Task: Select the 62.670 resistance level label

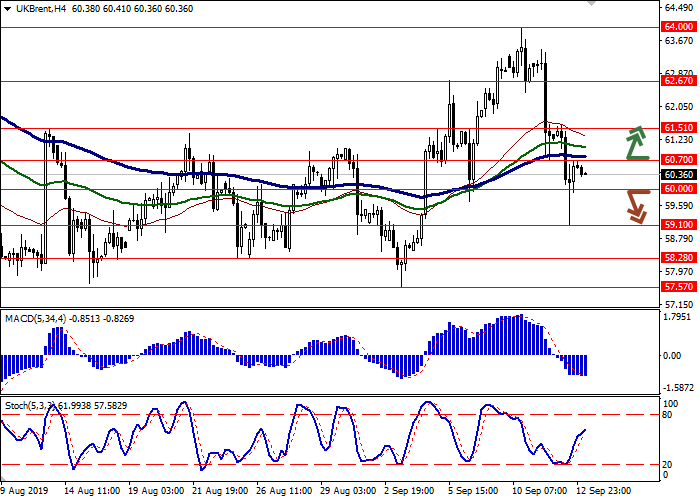Action: [679, 81]
